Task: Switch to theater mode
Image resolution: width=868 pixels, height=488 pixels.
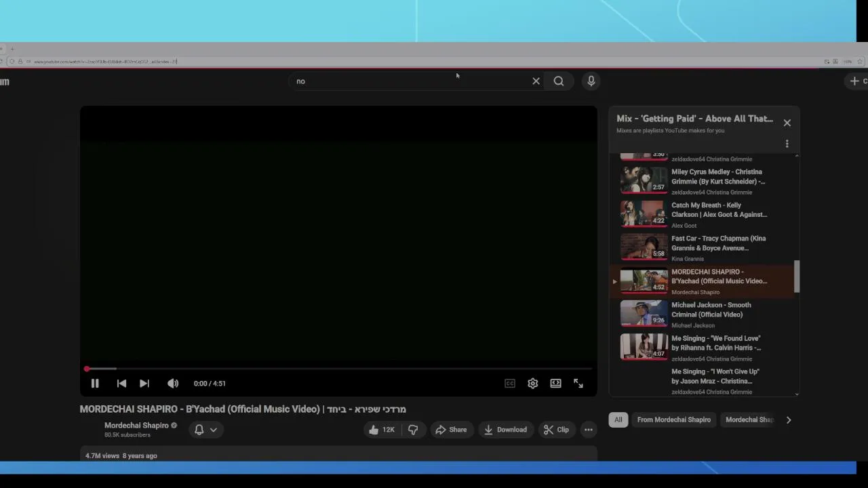Action: coord(555,384)
